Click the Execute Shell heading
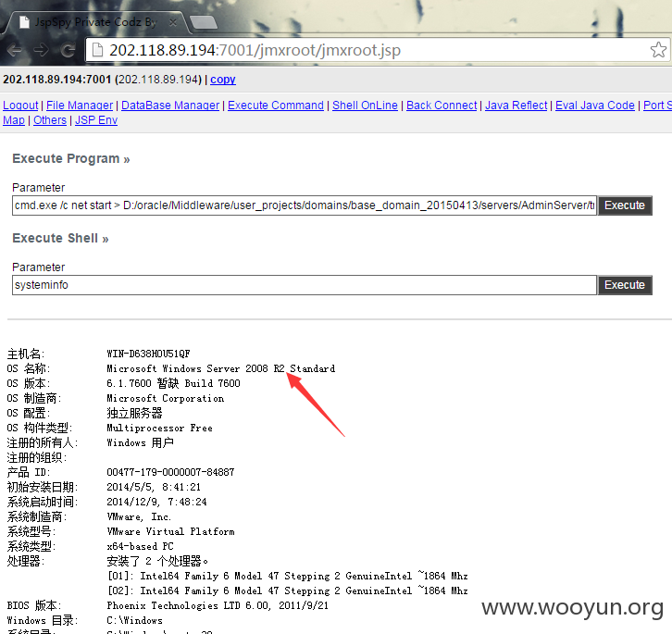This screenshot has width=672, height=634. pyautogui.click(x=60, y=239)
